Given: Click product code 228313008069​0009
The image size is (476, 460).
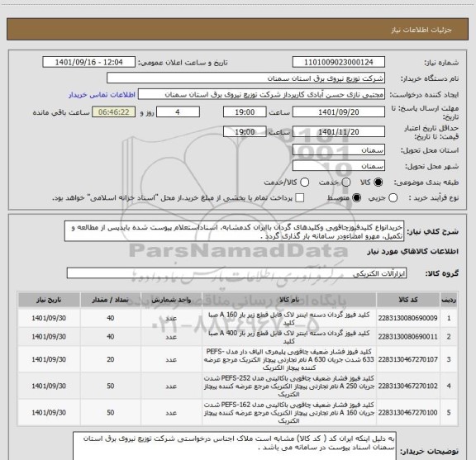Looking at the screenshot, I should point(407,318).
